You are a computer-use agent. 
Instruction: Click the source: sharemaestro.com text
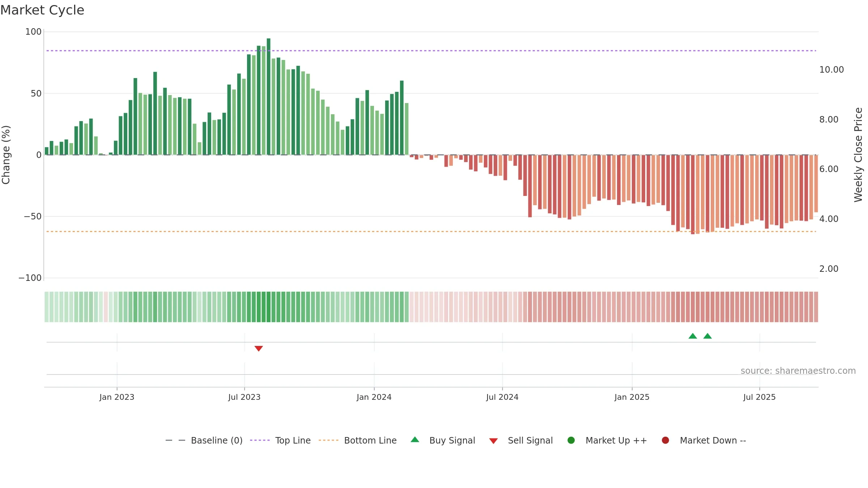(798, 371)
